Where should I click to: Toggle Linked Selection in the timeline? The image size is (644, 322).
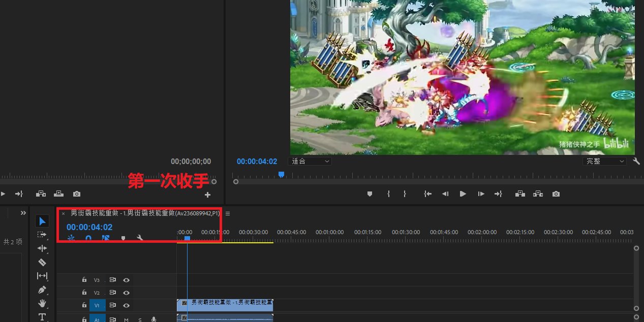106,238
